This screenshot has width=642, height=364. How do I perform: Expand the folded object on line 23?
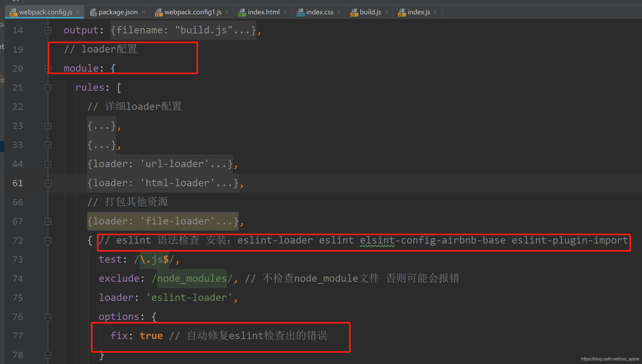point(48,126)
